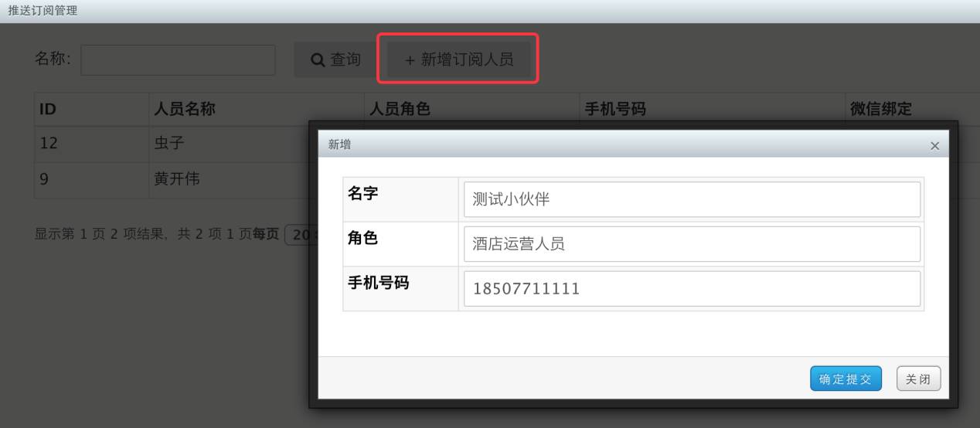This screenshot has width=980, height=428.
Task: Select the row for 虫子
Action: coord(171,144)
